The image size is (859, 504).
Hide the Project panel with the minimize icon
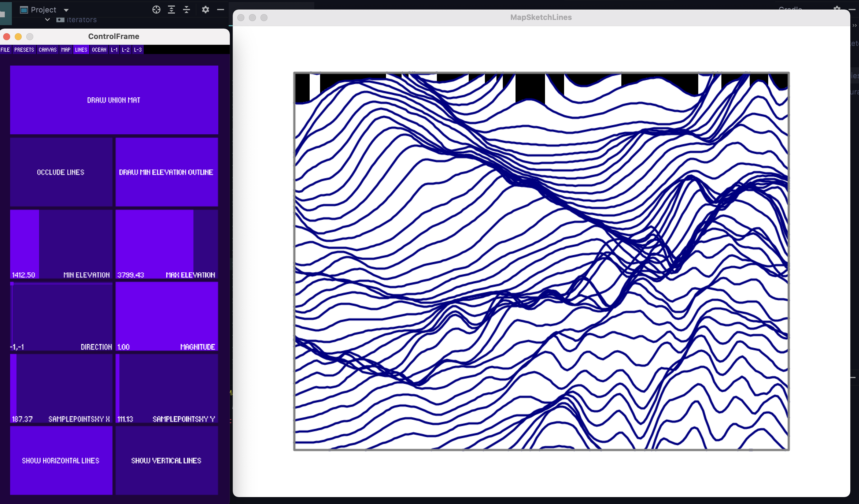click(x=221, y=10)
